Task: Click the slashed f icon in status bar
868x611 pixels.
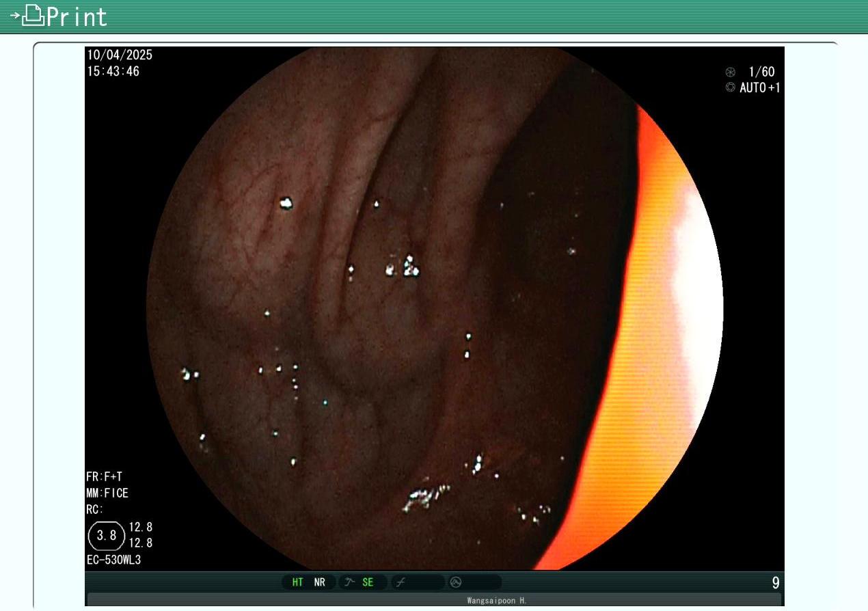Action: 401,582
